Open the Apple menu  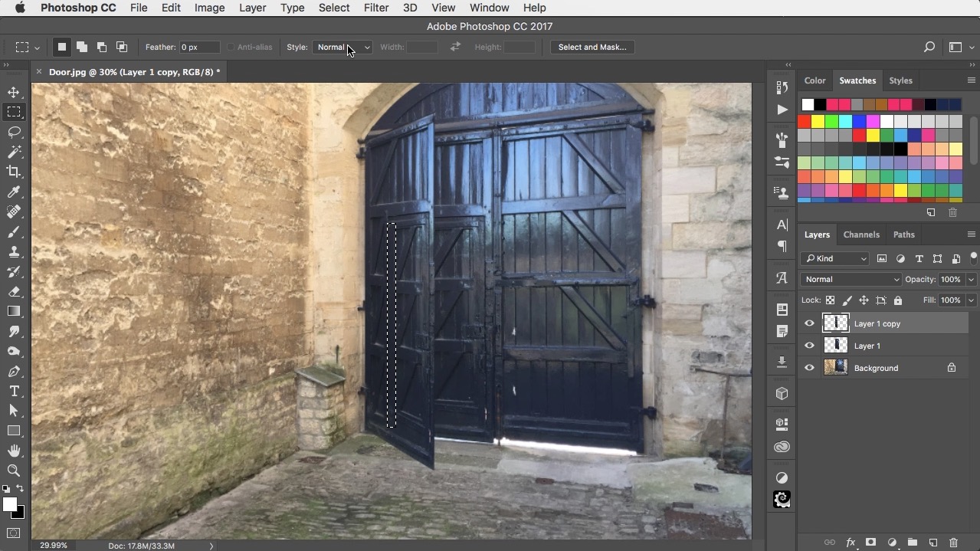tap(20, 8)
